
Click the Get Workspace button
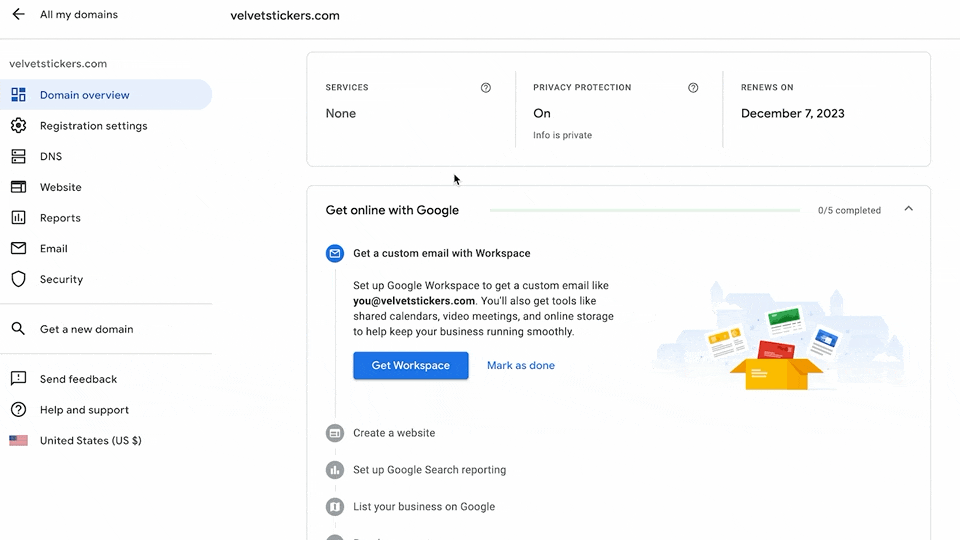[x=410, y=366]
